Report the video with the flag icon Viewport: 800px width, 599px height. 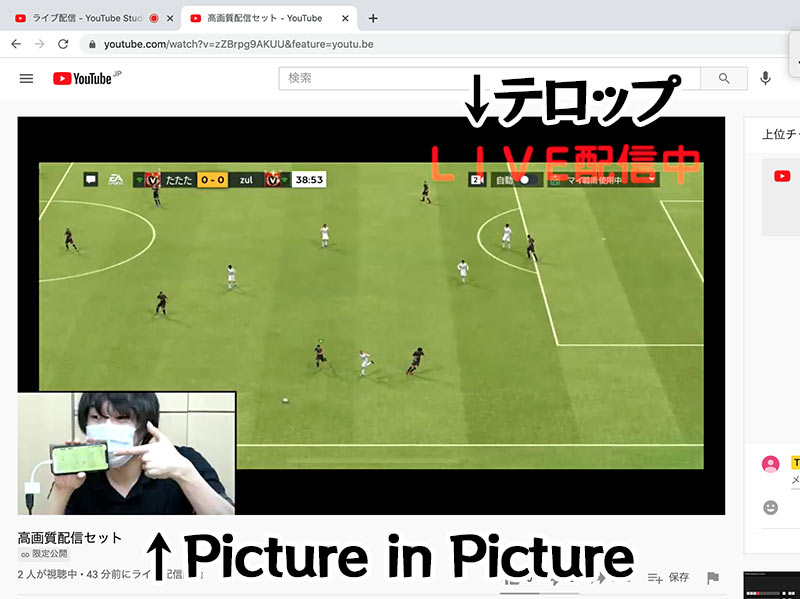pos(713,577)
